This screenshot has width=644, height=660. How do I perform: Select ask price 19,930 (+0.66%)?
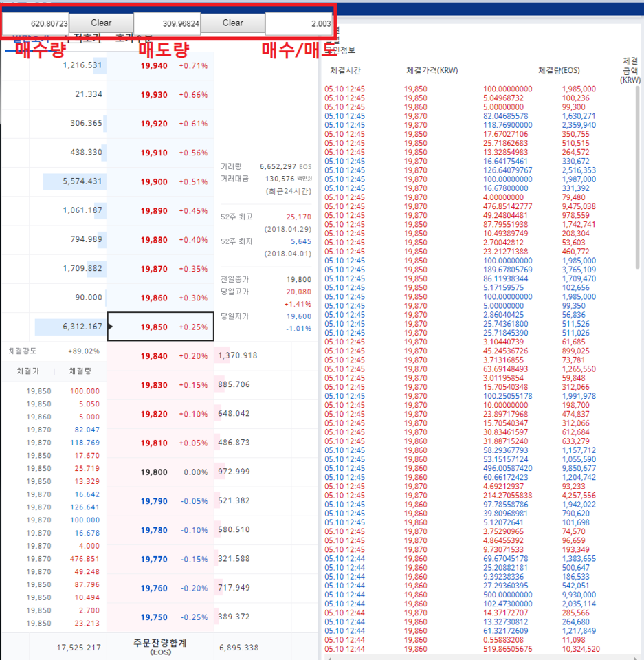coord(161,95)
